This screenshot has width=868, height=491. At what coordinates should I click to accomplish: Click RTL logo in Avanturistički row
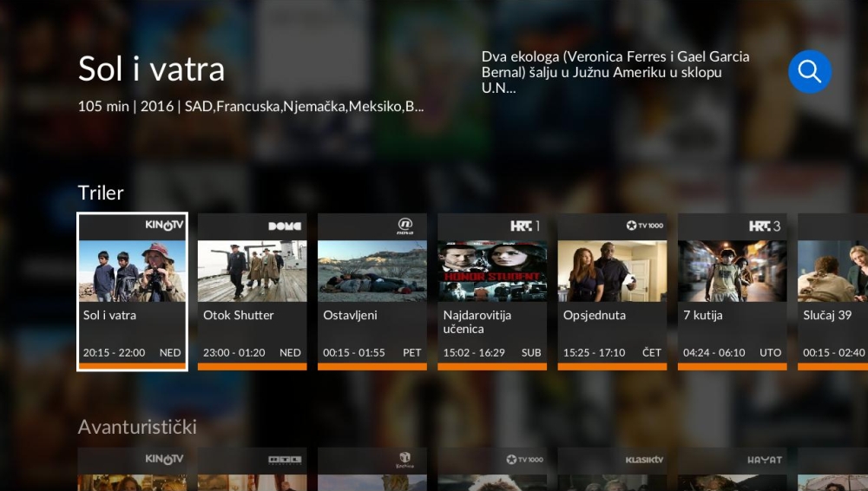pos(285,460)
